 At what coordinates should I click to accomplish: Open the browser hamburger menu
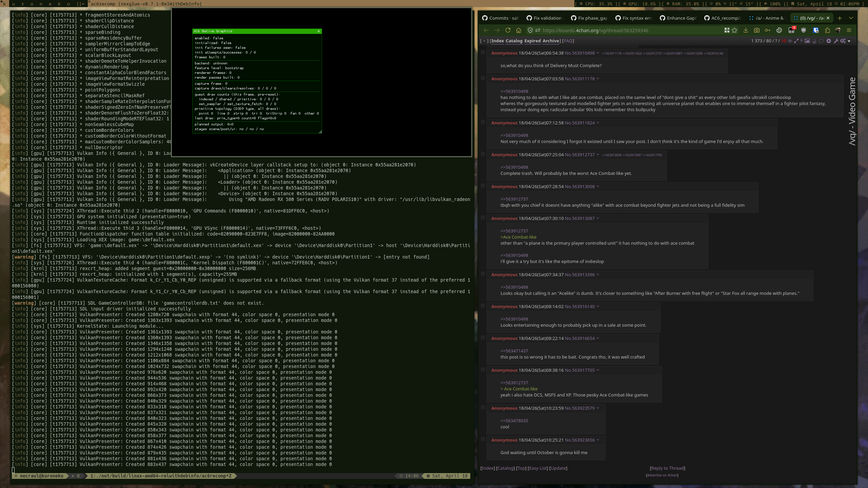[x=849, y=30]
